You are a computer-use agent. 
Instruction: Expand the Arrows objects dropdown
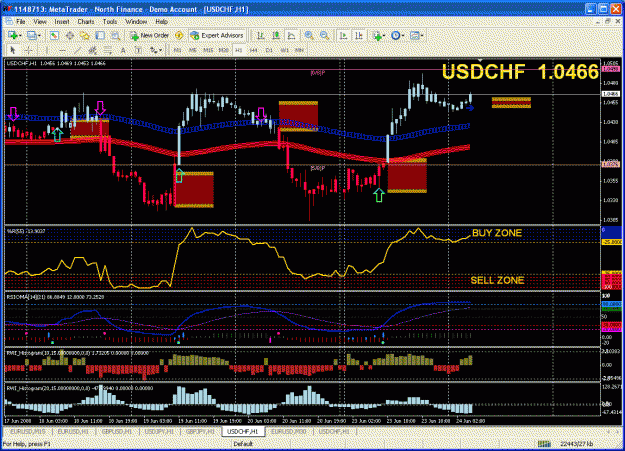pos(160,50)
